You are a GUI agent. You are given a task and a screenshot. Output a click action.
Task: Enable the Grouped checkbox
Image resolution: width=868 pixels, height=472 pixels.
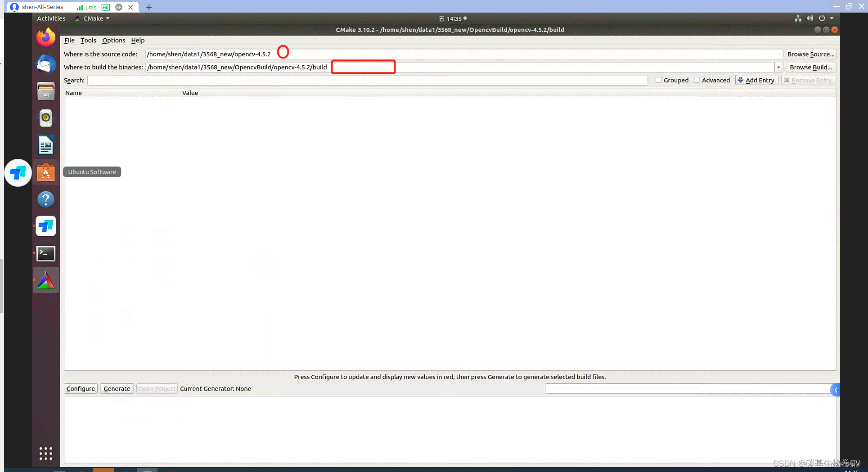pyautogui.click(x=659, y=80)
